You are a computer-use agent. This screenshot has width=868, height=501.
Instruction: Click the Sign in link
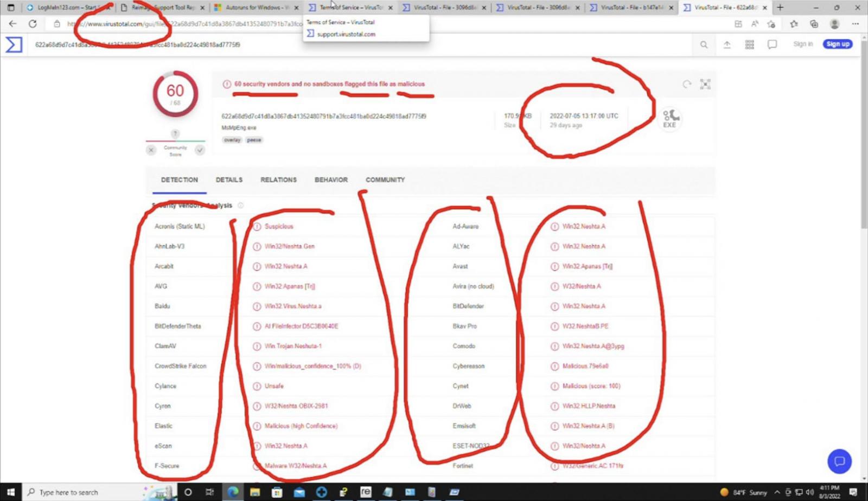pyautogui.click(x=803, y=44)
